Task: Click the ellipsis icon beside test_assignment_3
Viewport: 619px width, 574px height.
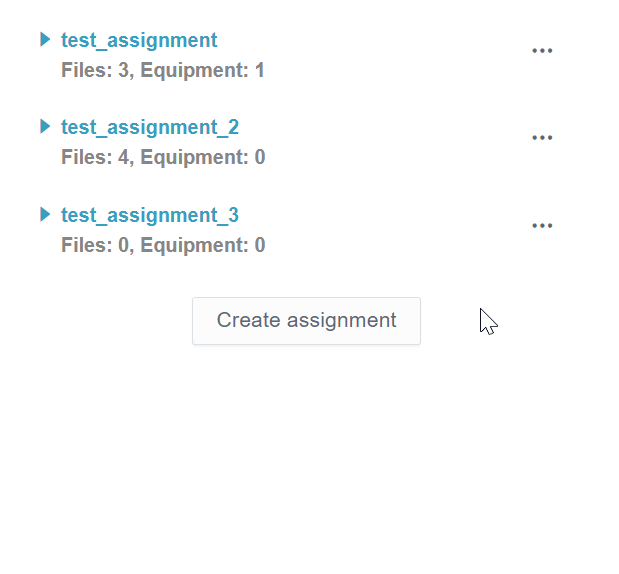Action: (x=542, y=226)
